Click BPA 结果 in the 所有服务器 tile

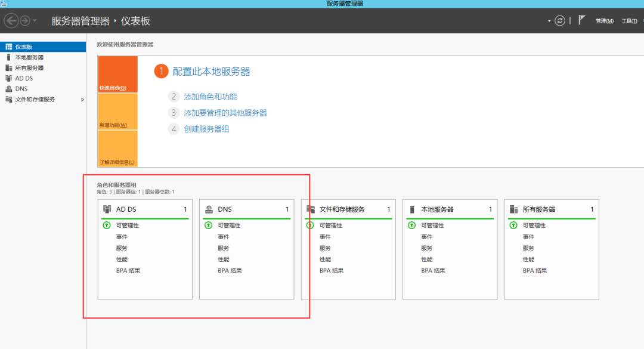pyautogui.click(x=535, y=270)
